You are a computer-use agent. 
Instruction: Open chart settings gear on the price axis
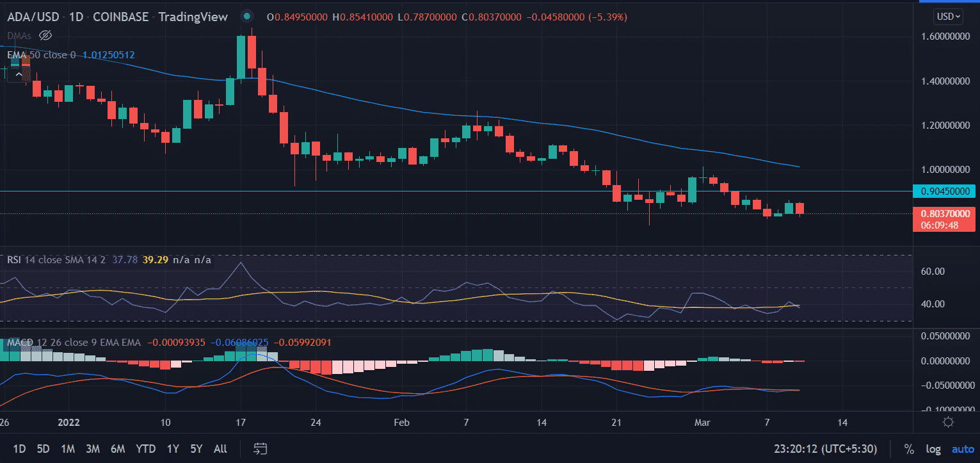click(x=949, y=422)
